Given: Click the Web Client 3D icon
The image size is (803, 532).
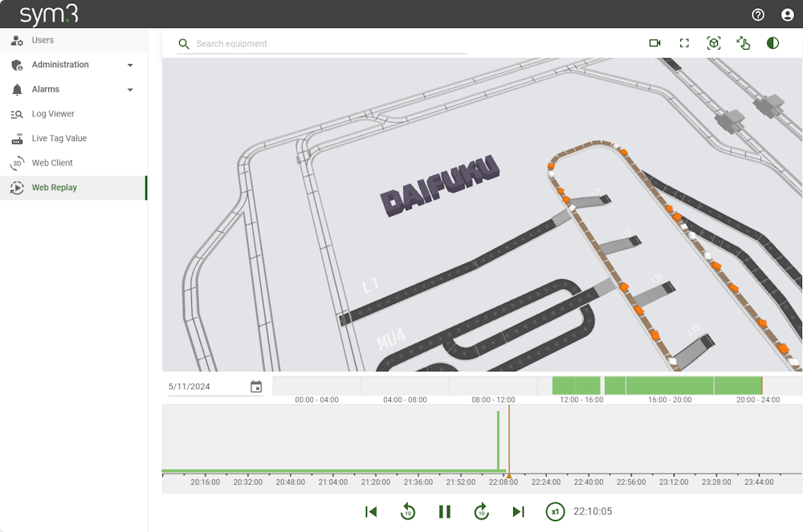Looking at the screenshot, I should pos(17,163).
